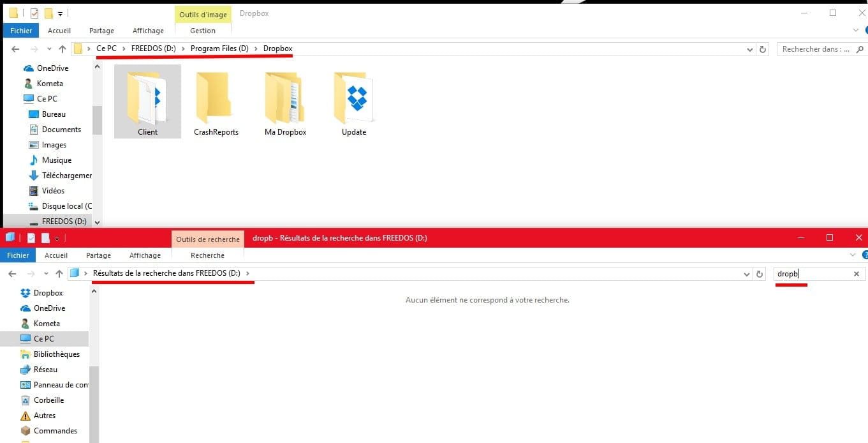Open the Fichier menu in the Dropbox window
Screen dimensions: 868x443
coord(21,31)
